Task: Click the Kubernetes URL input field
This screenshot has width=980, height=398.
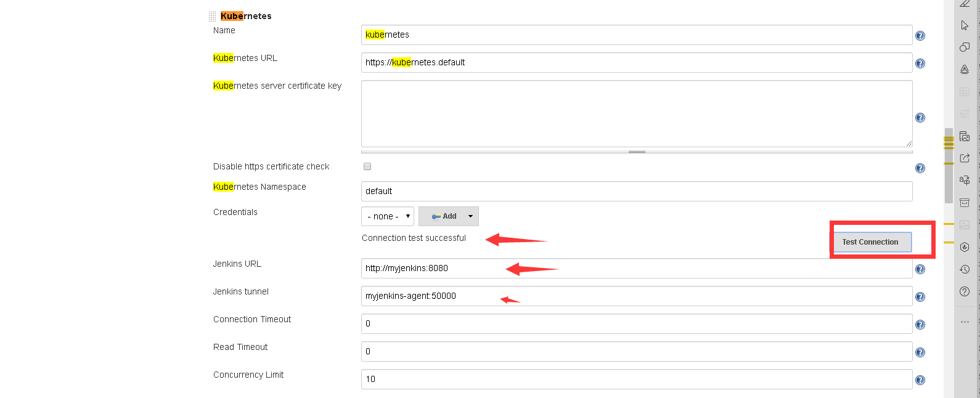Action: point(637,62)
